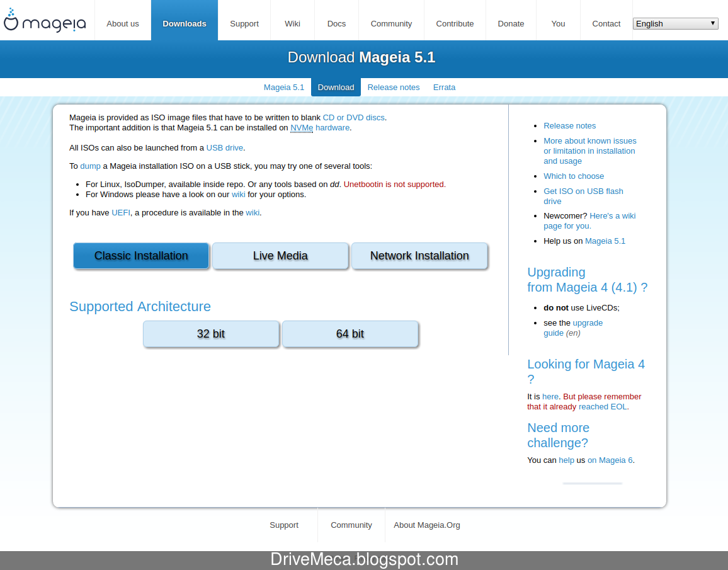Click the Mageia logo
The width and height of the screenshot is (728, 570).
tap(45, 20)
